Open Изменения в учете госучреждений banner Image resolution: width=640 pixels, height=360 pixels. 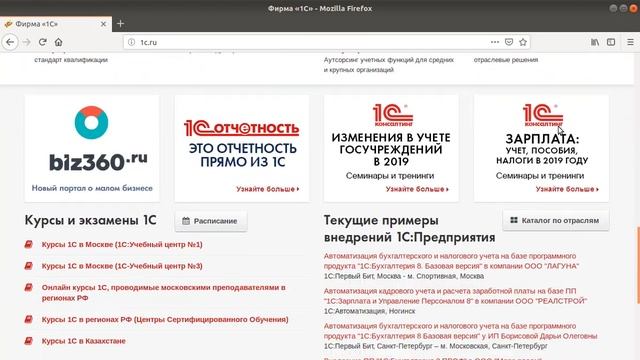click(391, 148)
